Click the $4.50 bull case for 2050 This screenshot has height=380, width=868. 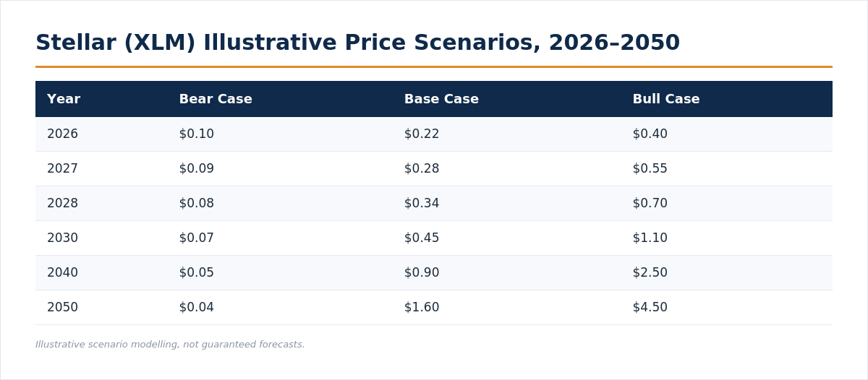(650, 308)
